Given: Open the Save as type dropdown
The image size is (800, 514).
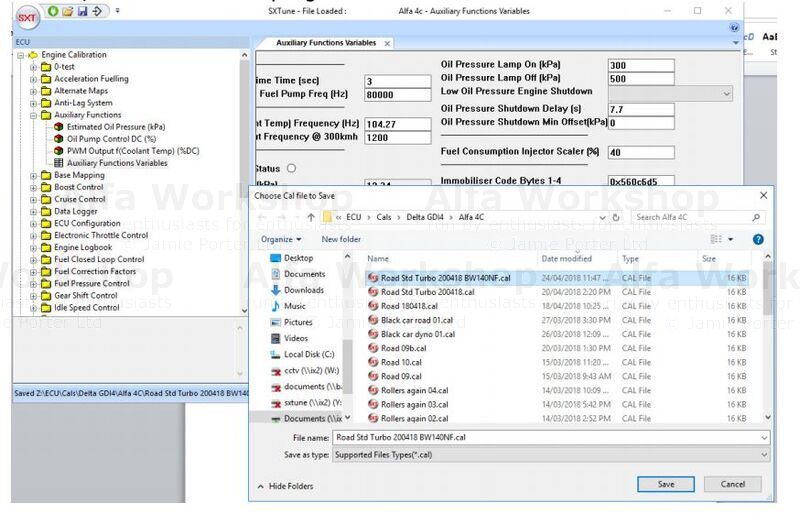Looking at the screenshot, I should pos(550,455).
